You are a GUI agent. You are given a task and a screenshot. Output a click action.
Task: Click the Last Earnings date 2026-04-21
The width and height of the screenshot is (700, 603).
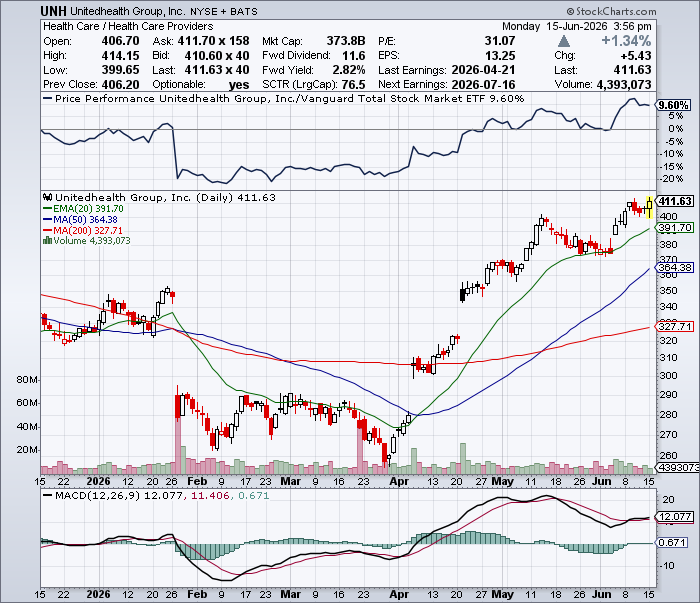pos(483,70)
